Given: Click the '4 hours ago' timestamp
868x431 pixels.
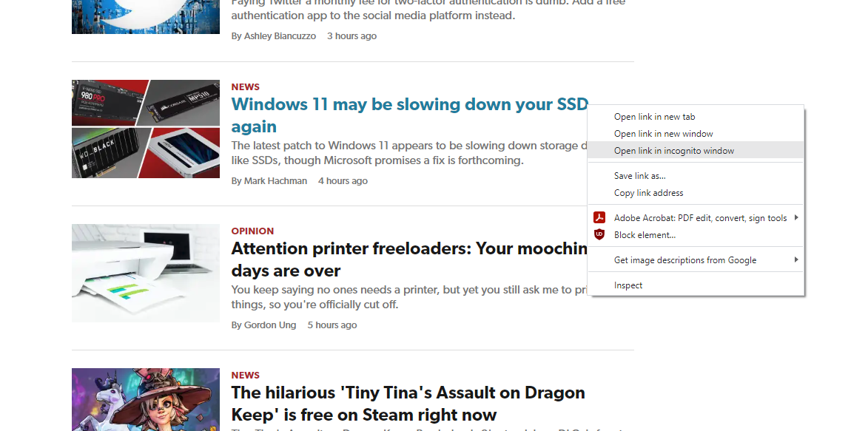Looking at the screenshot, I should [x=343, y=181].
